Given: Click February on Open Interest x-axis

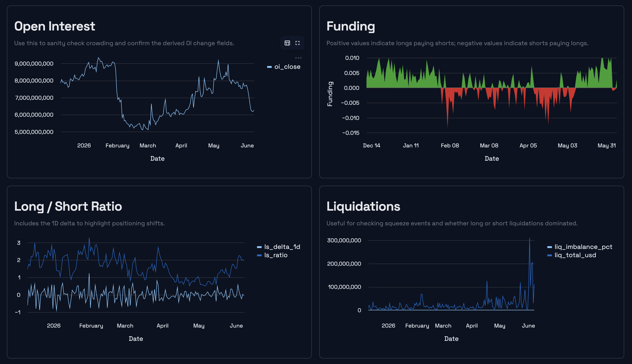Looking at the screenshot, I should pyautogui.click(x=117, y=146).
